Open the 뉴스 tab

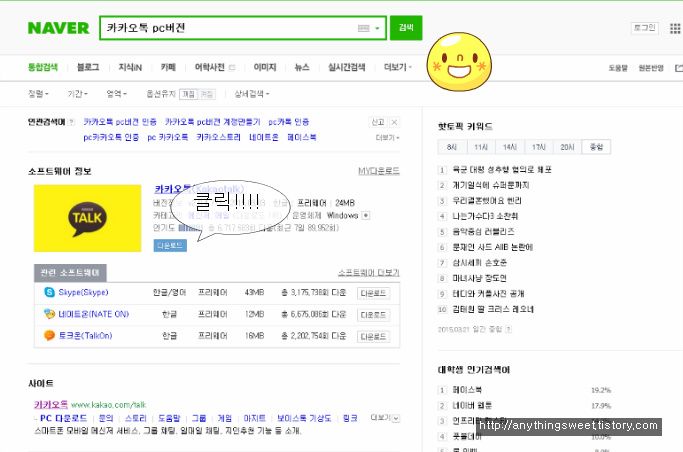(302, 67)
